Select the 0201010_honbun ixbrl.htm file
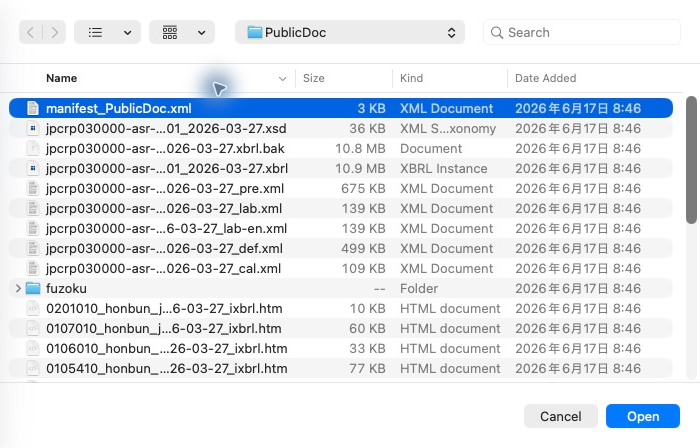 click(x=164, y=309)
